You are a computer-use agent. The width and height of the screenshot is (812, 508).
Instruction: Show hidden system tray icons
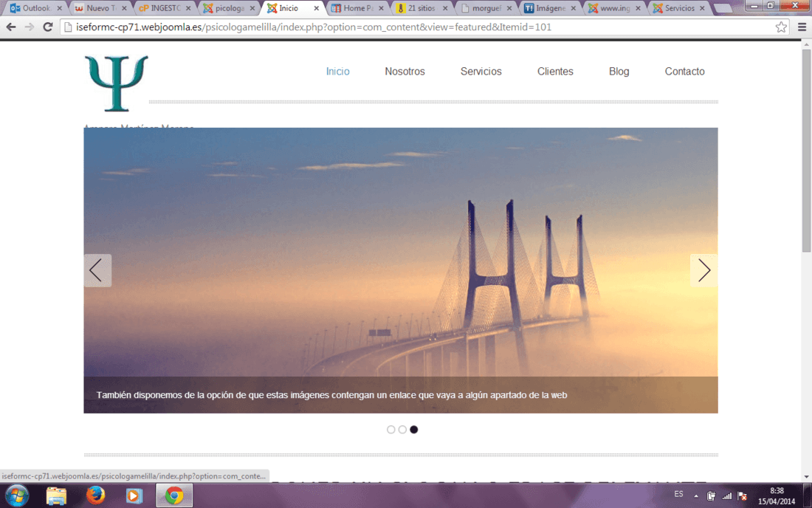tap(696, 496)
